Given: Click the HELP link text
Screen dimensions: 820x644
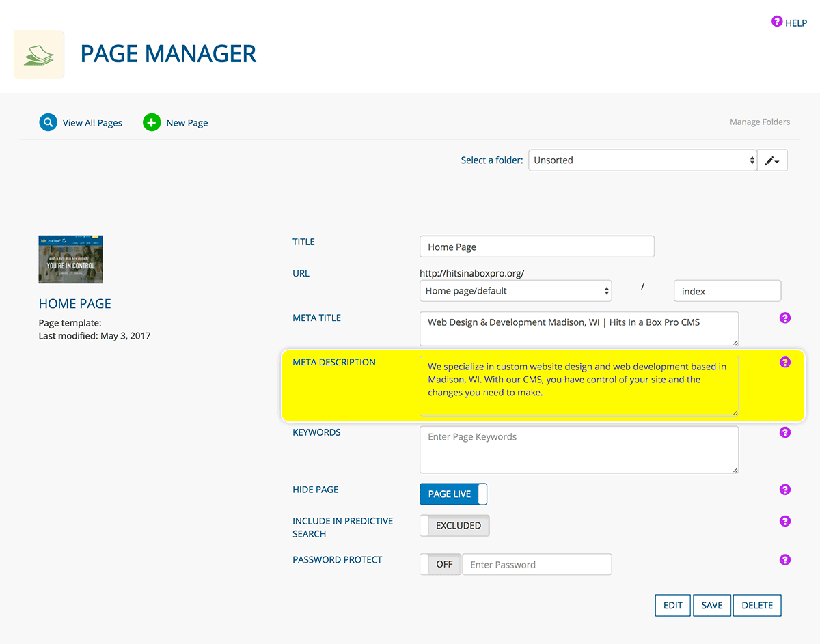Looking at the screenshot, I should tap(796, 23).
